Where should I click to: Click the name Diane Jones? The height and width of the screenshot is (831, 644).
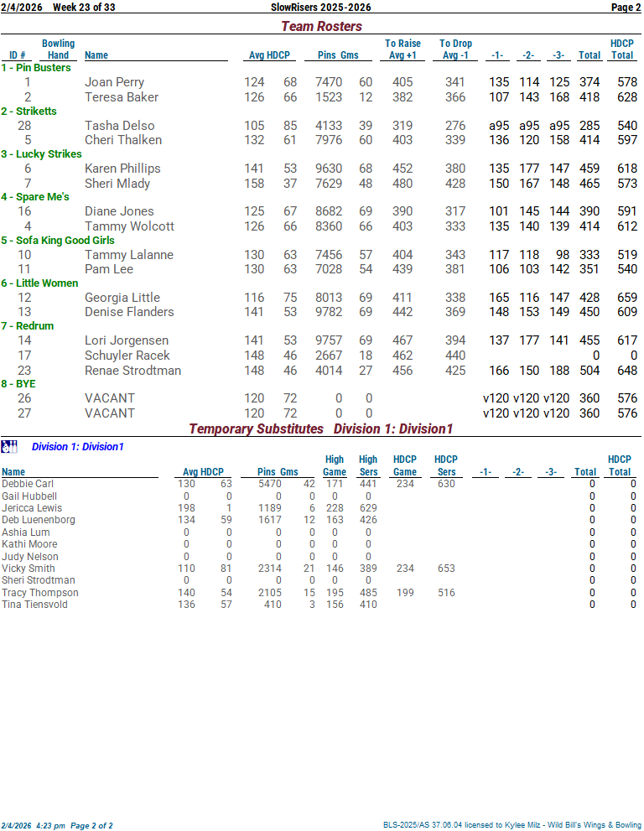tap(119, 211)
